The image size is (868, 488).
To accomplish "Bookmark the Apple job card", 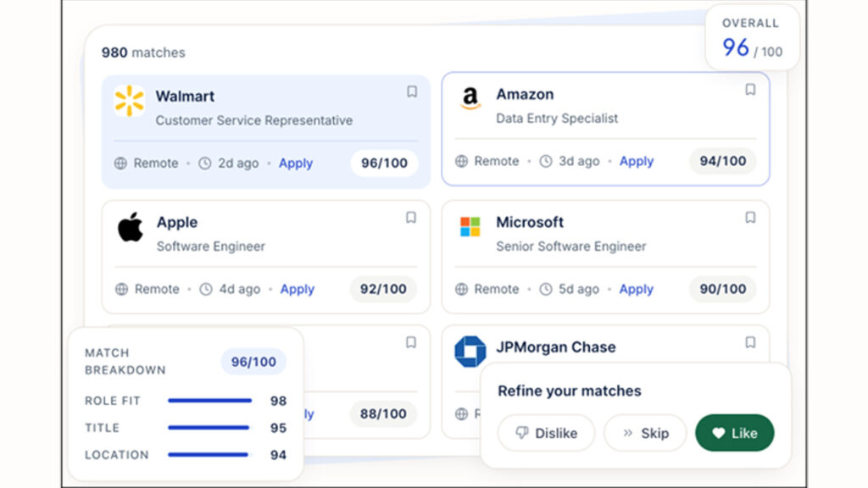I will [411, 218].
